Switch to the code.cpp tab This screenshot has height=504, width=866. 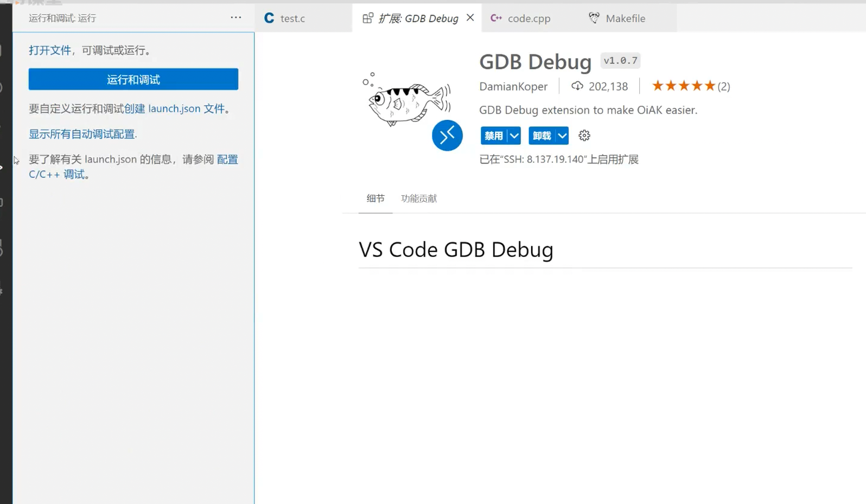click(529, 18)
